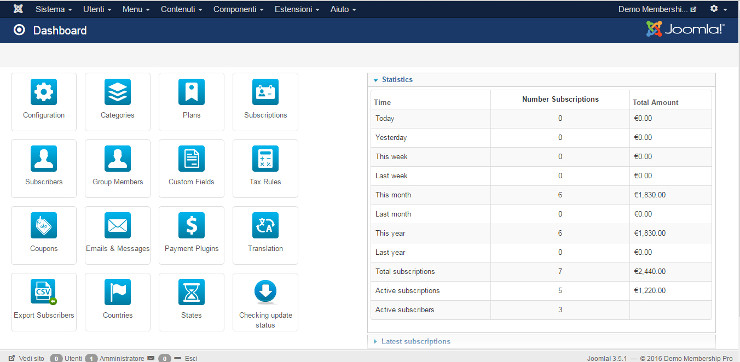Click the Joomla logo in top-left menu bar
Screen dimensions: 740x362
point(18,9)
